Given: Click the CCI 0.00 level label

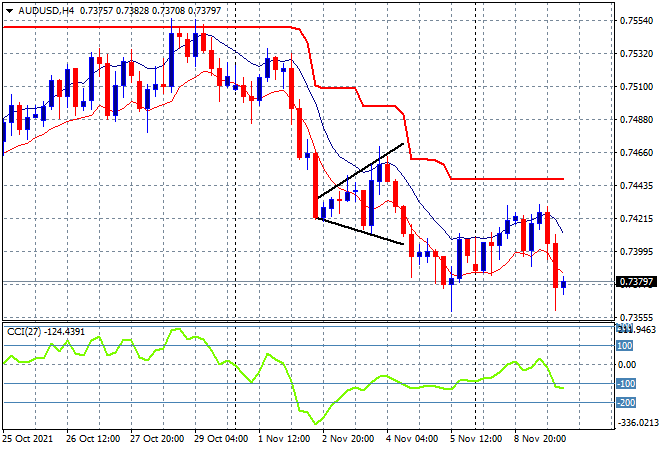Looking at the screenshot, I should point(627,365).
